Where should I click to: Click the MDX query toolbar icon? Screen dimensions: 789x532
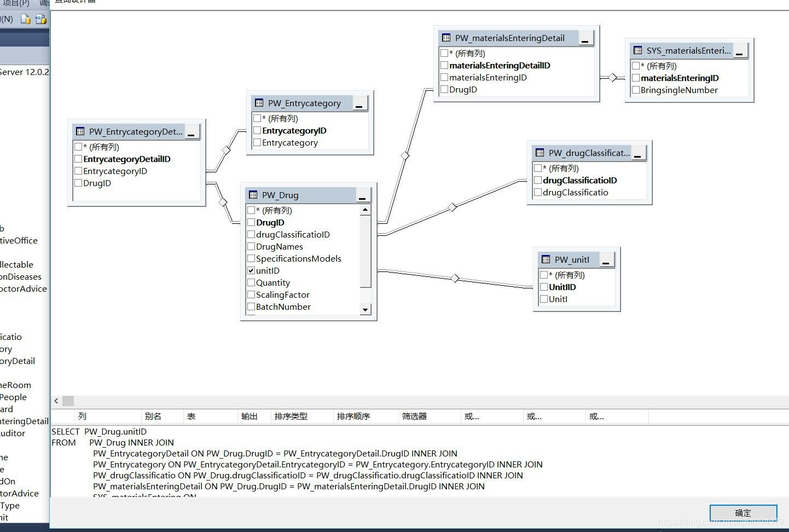tap(41, 19)
